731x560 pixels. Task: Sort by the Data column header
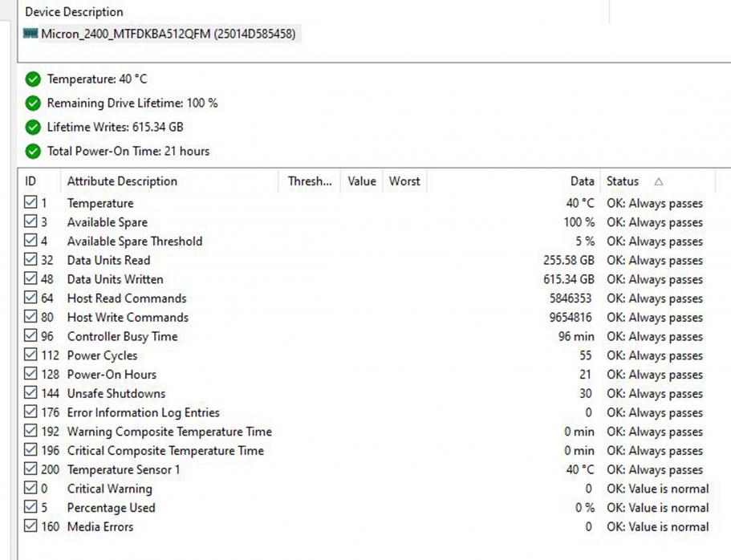click(582, 181)
